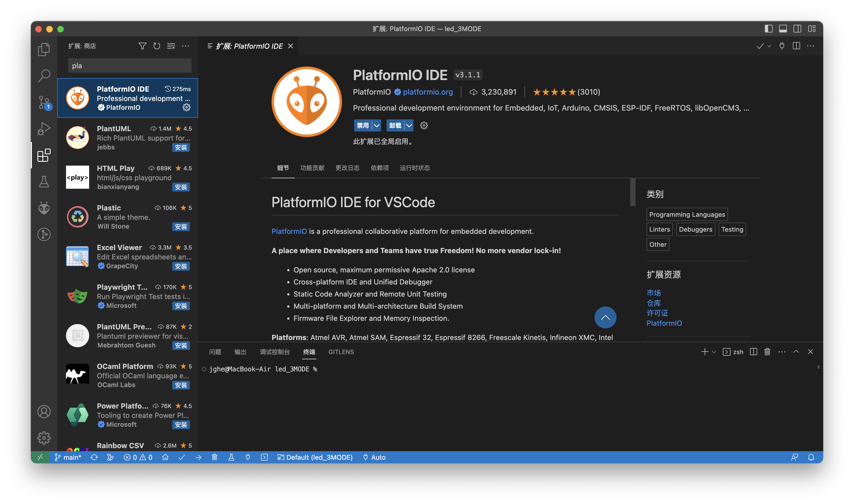Viewport: 854px width, 504px height.
Task: Clean project with status bar trash icon
Action: tap(215, 457)
